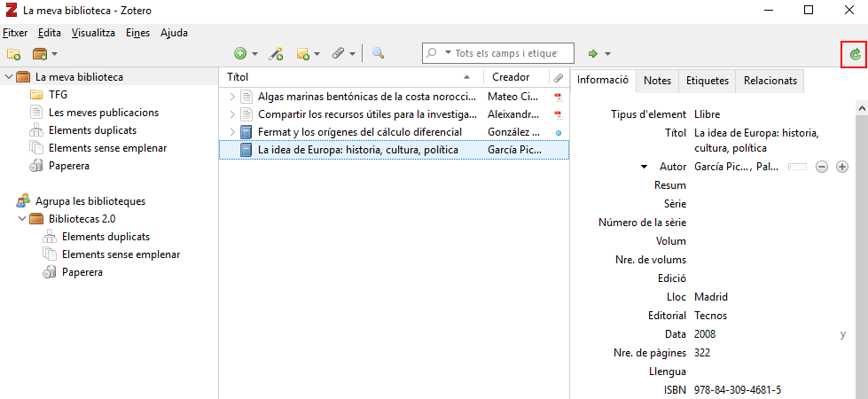The height and width of the screenshot is (399, 868).
Task: Expand the Algas marinas bentónicas item
Action: tap(232, 97)
